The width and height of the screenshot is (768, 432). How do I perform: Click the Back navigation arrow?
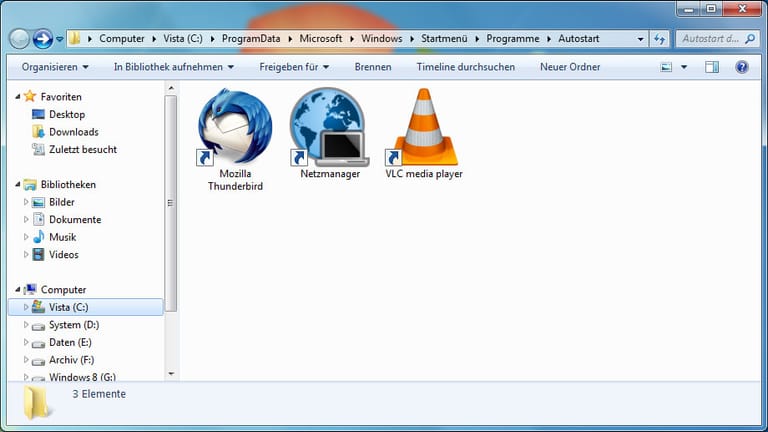point(20,39)
